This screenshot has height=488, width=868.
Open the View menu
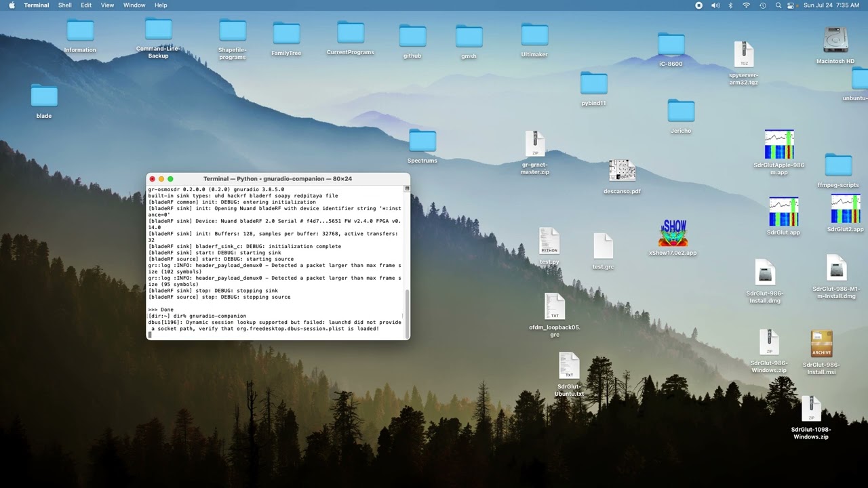[x=107, y=5]
